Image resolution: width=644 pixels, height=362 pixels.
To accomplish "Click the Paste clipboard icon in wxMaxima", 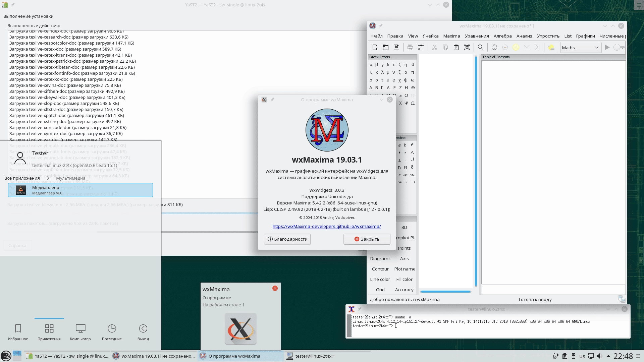I will [456, 48].
